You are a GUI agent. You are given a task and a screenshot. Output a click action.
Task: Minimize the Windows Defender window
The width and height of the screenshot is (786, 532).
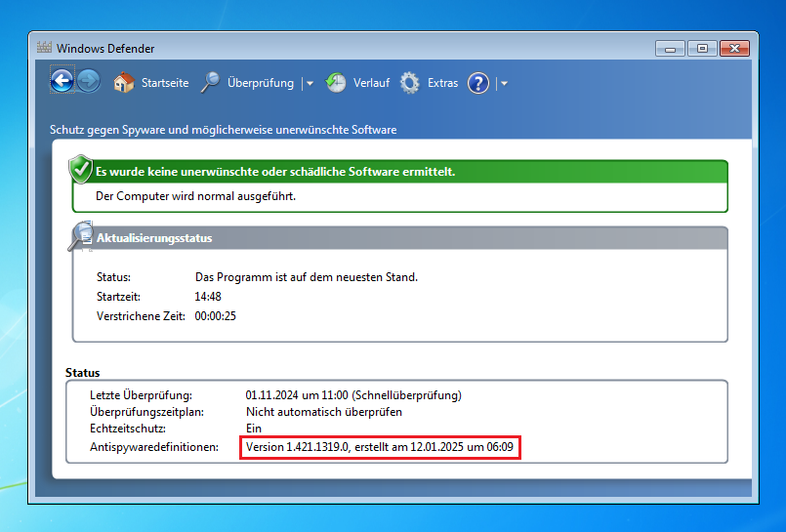coord(670,49)
